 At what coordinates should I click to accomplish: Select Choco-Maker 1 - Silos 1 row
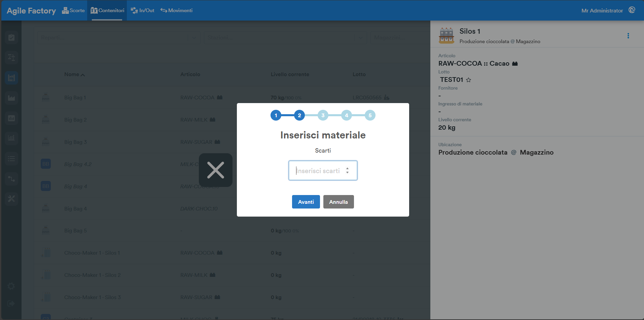pos(232,253)
